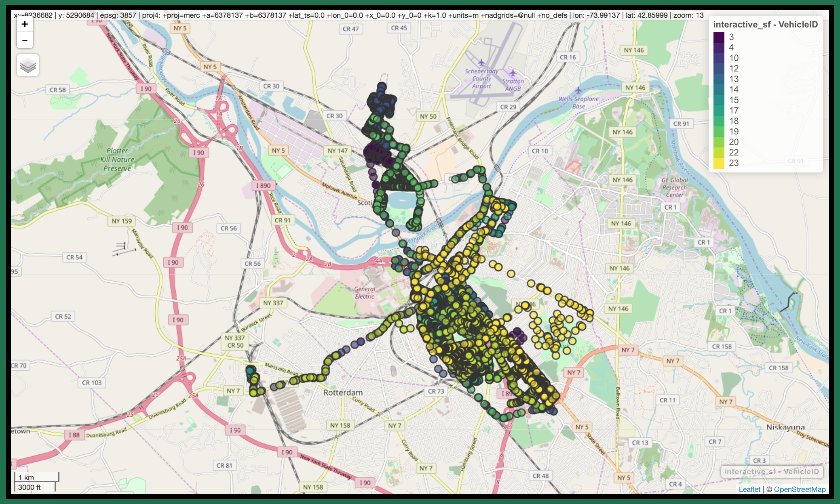Click the Rotterdam place label
840x504 pixels.
343,393
